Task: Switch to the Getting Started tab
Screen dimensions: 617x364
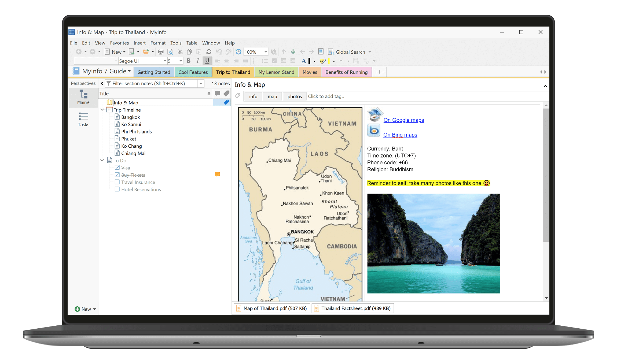Action: (x=154, y=72)
